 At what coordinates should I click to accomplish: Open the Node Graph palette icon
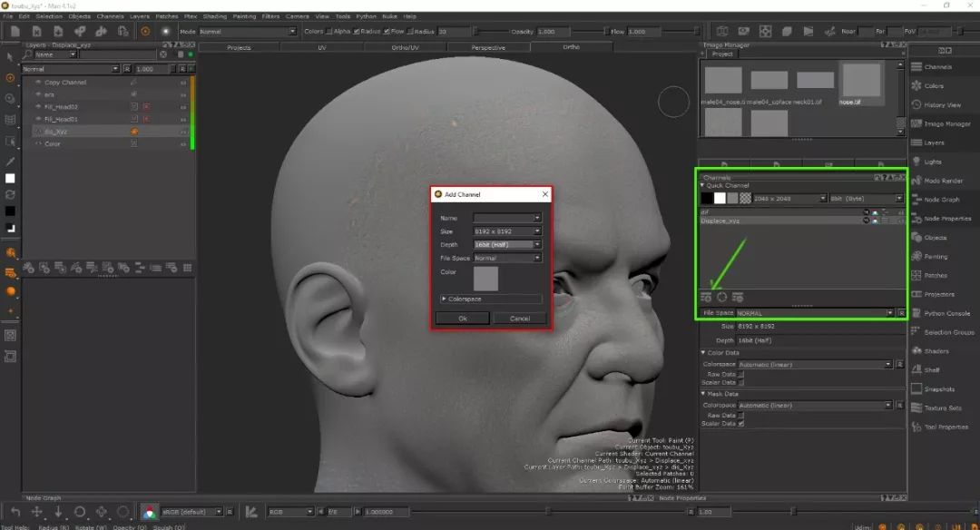tap(917, 200)
